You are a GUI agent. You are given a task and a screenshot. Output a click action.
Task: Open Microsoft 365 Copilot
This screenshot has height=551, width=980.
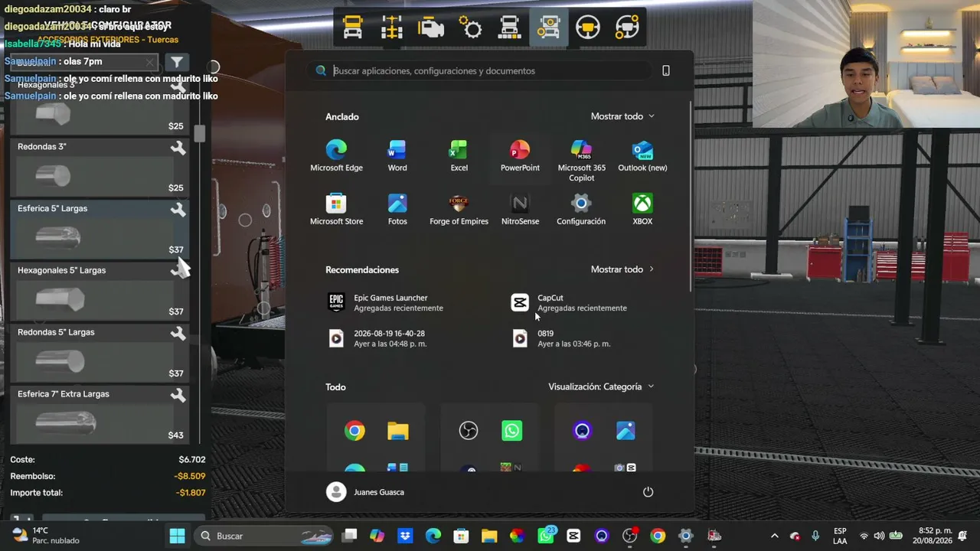(581, 160)
